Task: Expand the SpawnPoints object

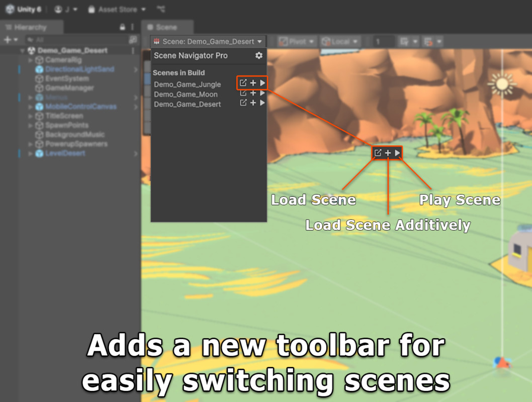Action: pyautogui.click(x=30, y=126)
